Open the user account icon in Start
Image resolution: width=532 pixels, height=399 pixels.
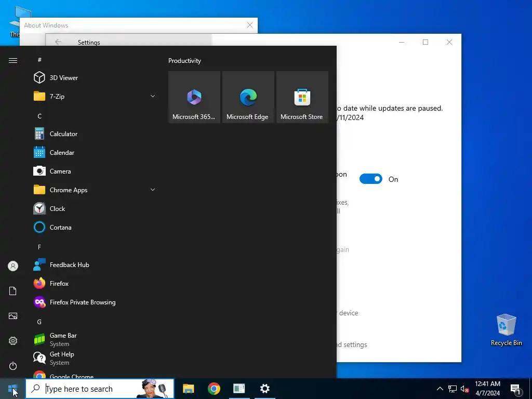click(13, 266)
